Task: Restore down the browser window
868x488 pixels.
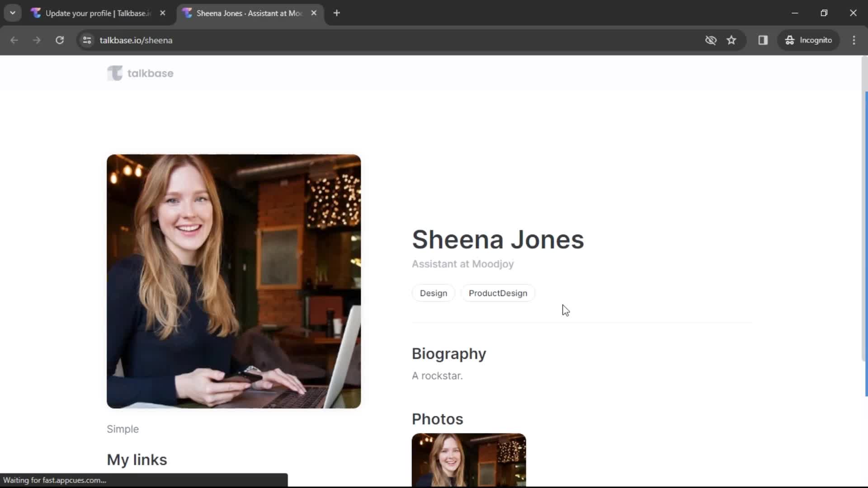Action: click(x=824, y=13)
